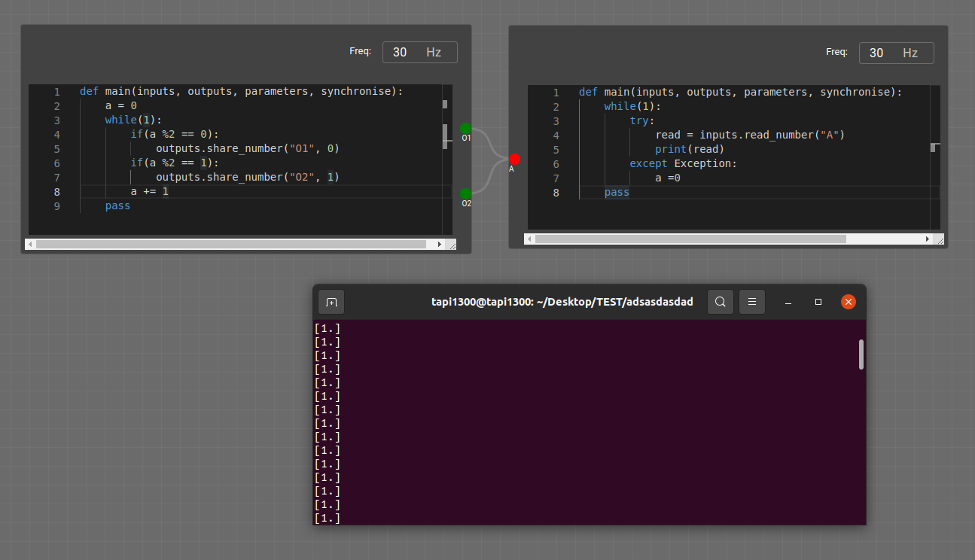Viewport: 975px width, 560px height.
Task: Open the terminal hamburger menu
Action: (x=751, y=301)
